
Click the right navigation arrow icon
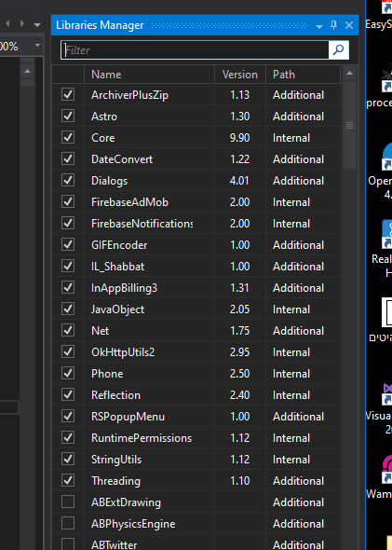click(22, 24)
